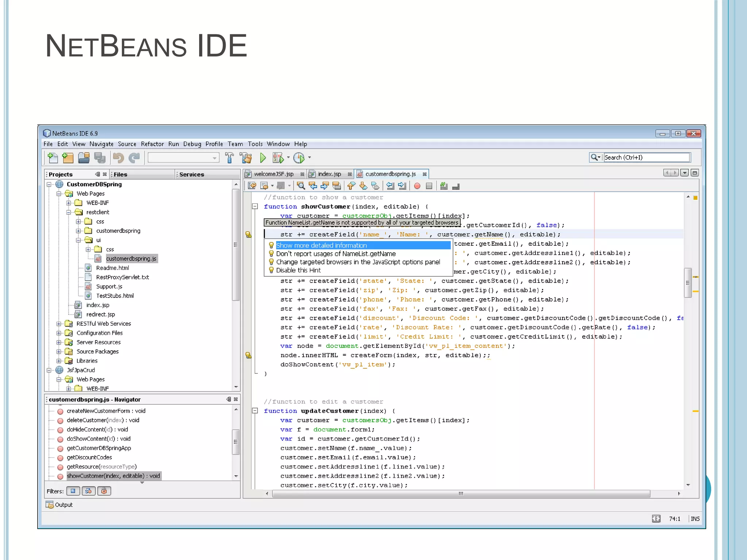Choose Don't report usages of NameList.getName
This screenshot has height=560, width=747.
point(336,254)
